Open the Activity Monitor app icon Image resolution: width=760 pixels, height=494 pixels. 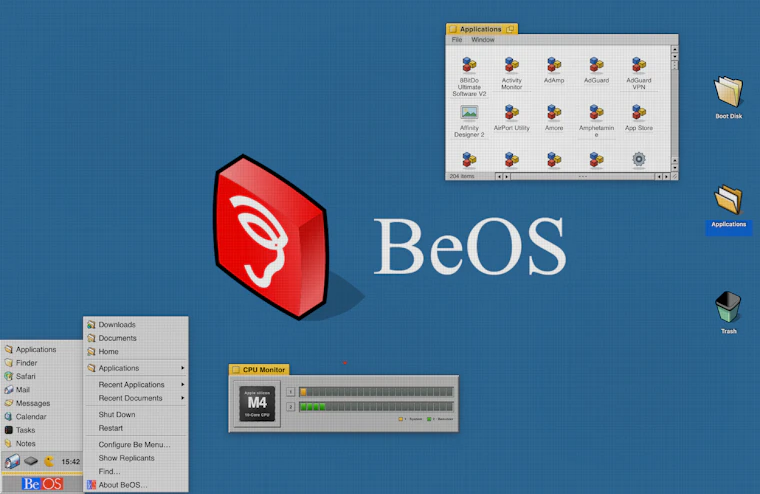pos(511,65)
